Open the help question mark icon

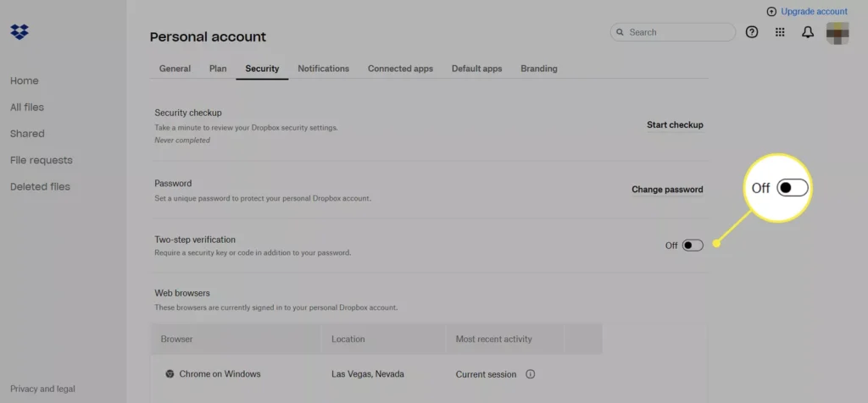[752, 32]
